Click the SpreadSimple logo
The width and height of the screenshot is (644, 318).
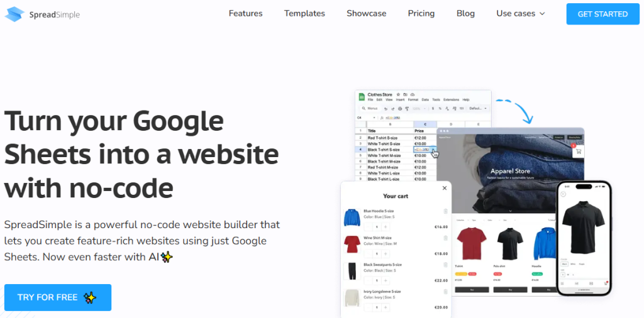[x=42, y=14]
